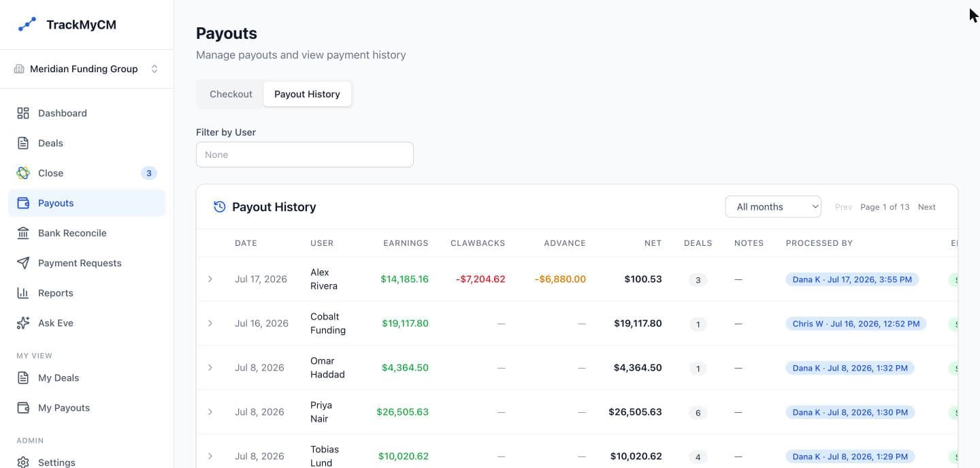Click the Payout History clock icon

click(x=219, y=206)
